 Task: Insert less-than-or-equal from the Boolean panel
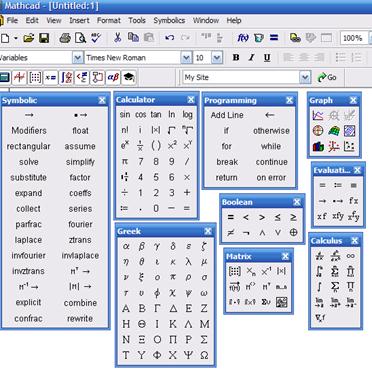(x=277, y=217)
